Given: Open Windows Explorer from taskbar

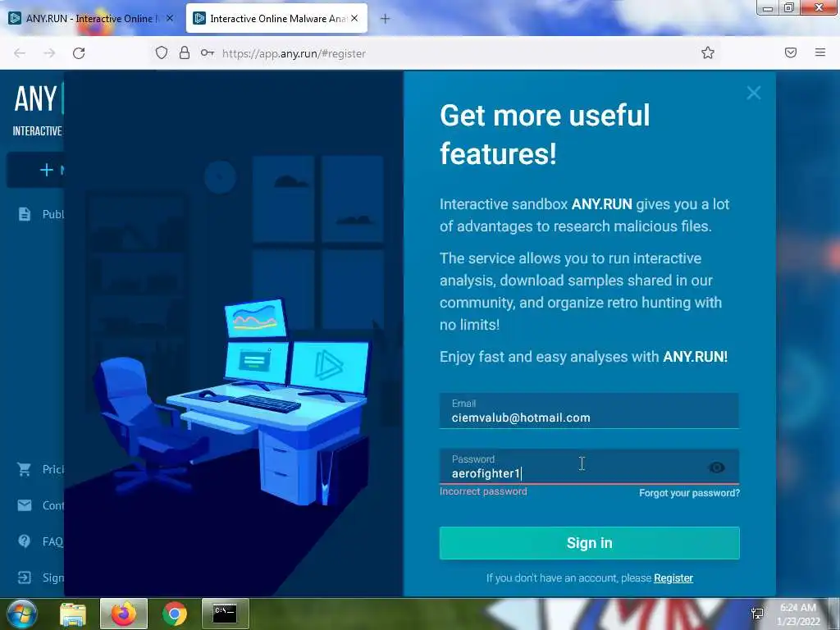Looking at the screenshot, I should pyautogui.click(x=73, y=614).
